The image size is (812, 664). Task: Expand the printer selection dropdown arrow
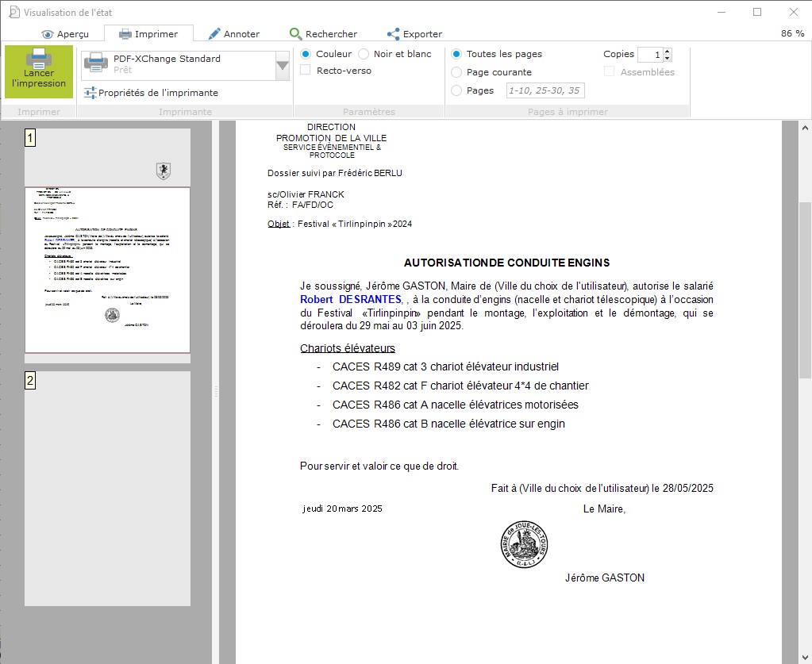[283, 67]
